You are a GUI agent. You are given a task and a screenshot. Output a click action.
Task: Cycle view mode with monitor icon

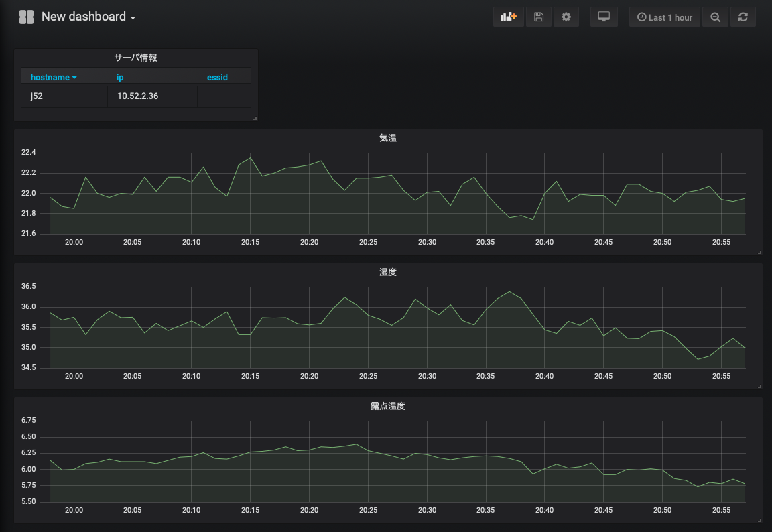click(x=604, y=17)
